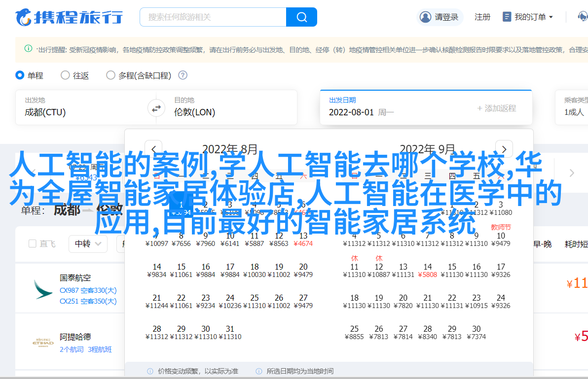Image resolution: width=588 pixels, height=379 pixels.
Task: Click the swap departure and destination icon
Action: coord(156,108)
